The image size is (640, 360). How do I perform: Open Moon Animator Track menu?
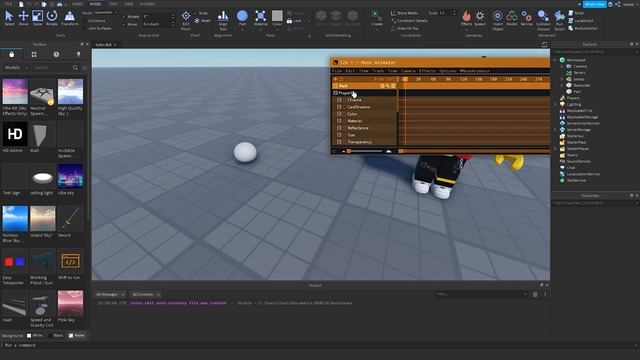tap(378, 71)
